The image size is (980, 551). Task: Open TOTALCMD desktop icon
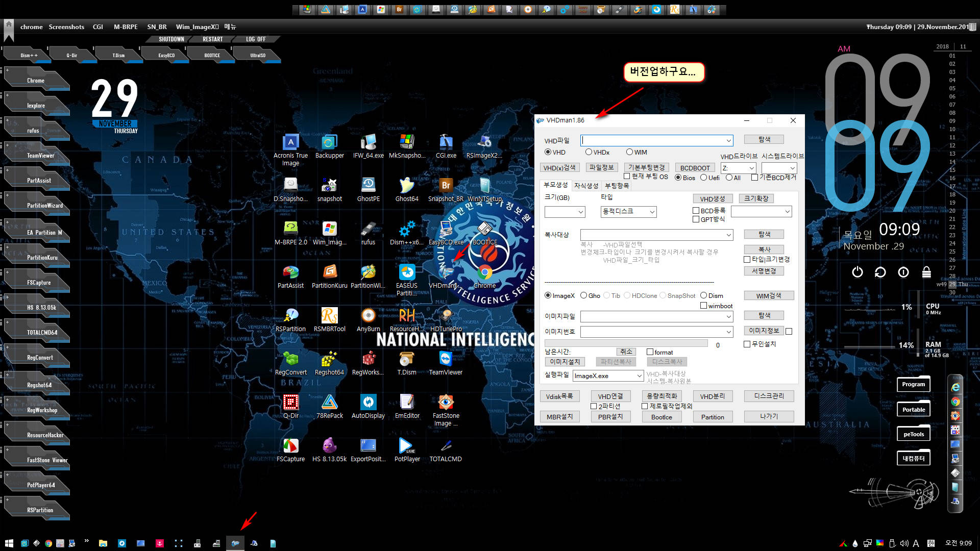[446, 449]
